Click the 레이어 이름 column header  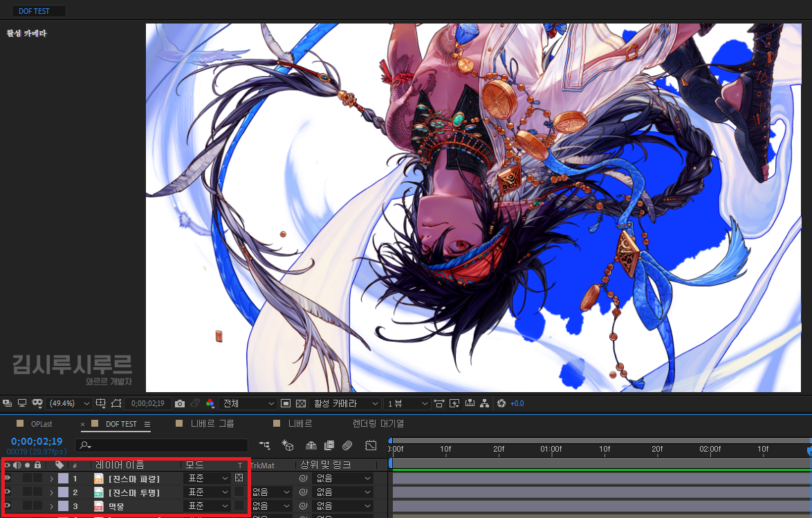[120, 465]
